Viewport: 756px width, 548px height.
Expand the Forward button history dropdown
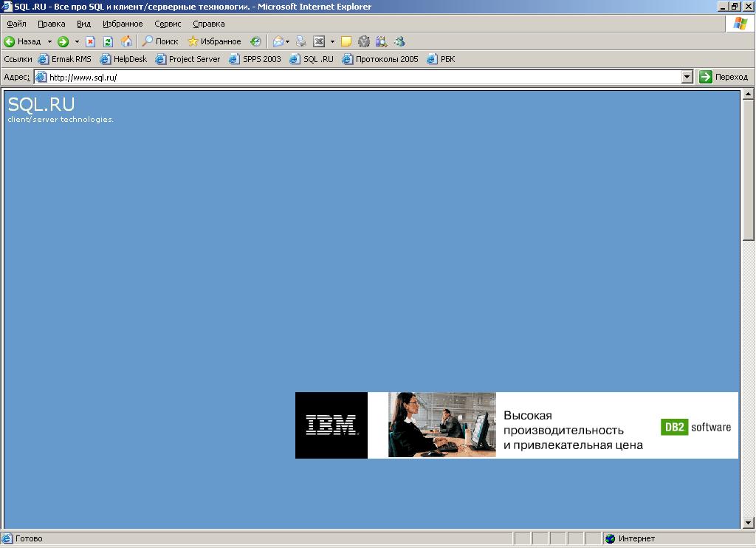coord(77,41)
